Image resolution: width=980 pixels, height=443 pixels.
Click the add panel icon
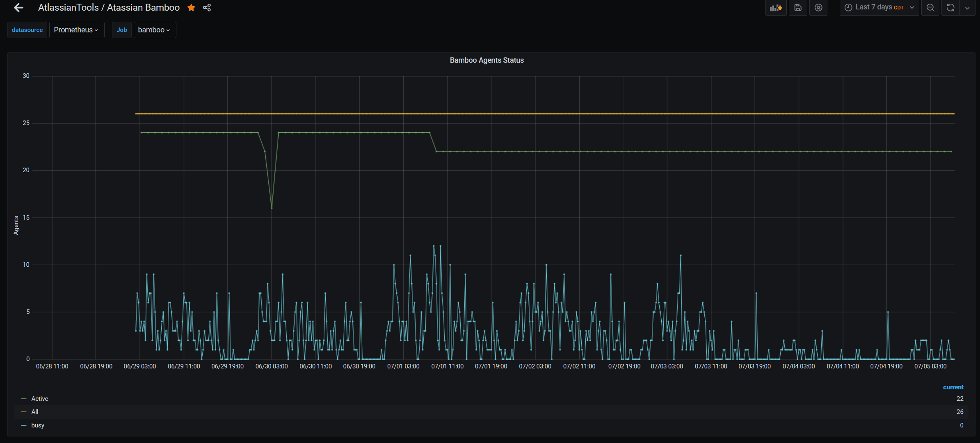[776, 8]
